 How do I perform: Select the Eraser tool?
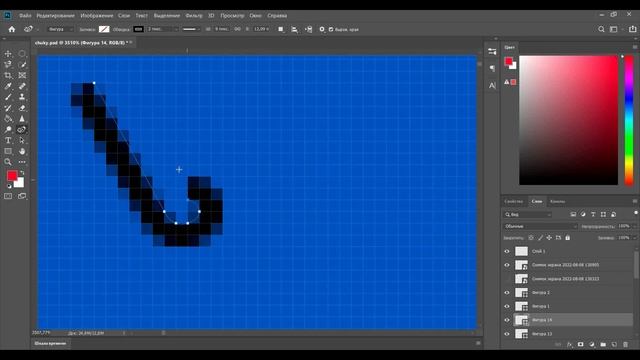[x=22, y=108]
